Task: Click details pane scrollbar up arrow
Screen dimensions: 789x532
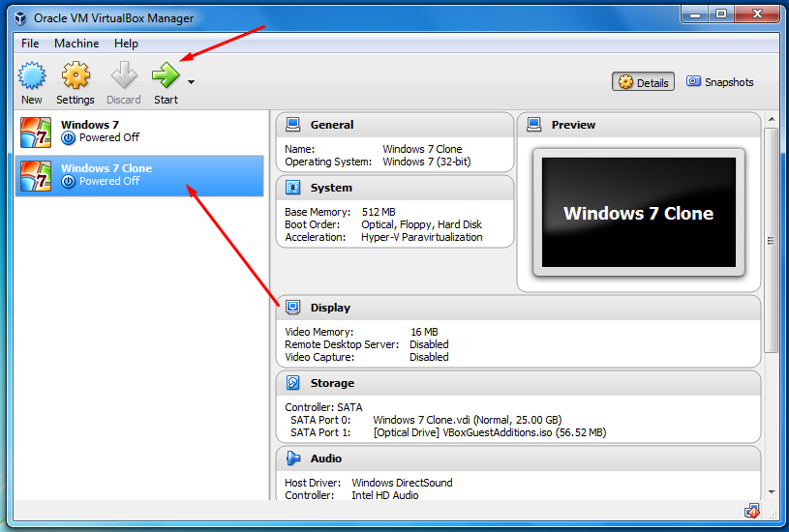Action: click(x=771, y=119)
